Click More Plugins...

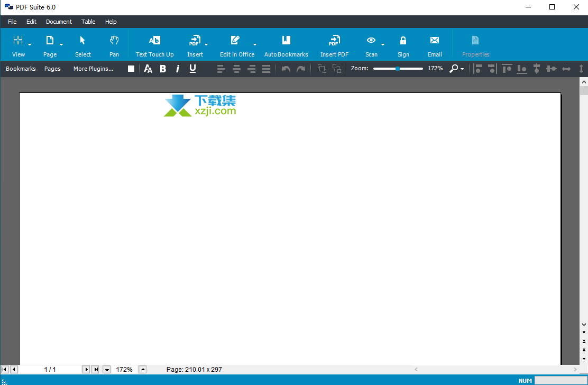coord(94,69)
